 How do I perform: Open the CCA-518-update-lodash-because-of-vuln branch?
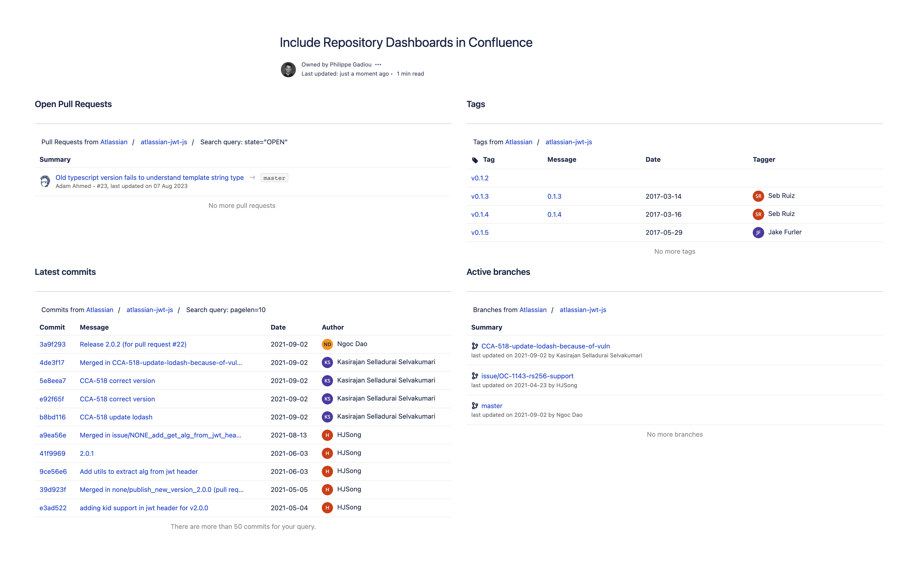tap(546, 346)
